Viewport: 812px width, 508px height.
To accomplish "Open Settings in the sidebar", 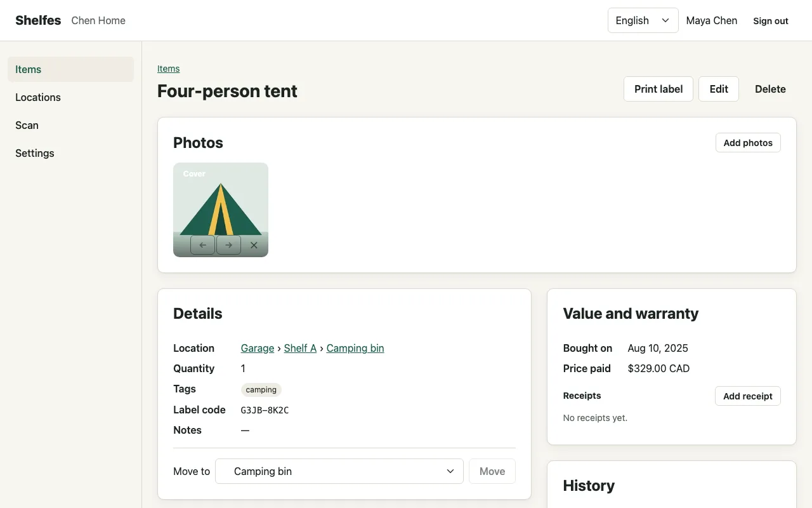I will pyautogui.click(x=70, y=153).
